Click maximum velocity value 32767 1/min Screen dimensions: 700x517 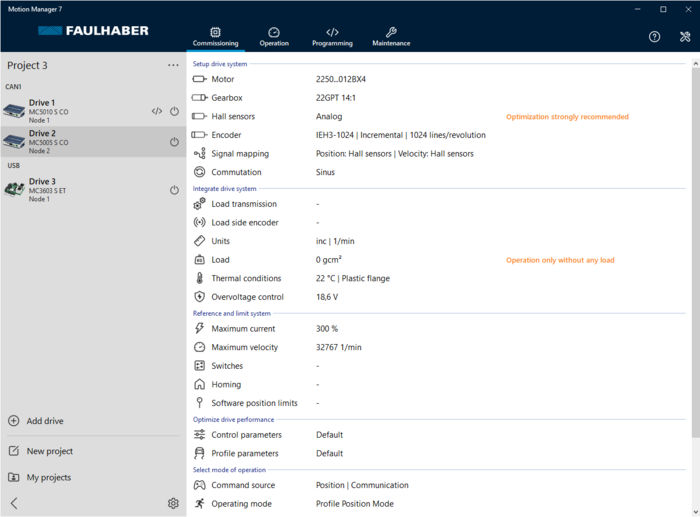[x=338, y=347]
